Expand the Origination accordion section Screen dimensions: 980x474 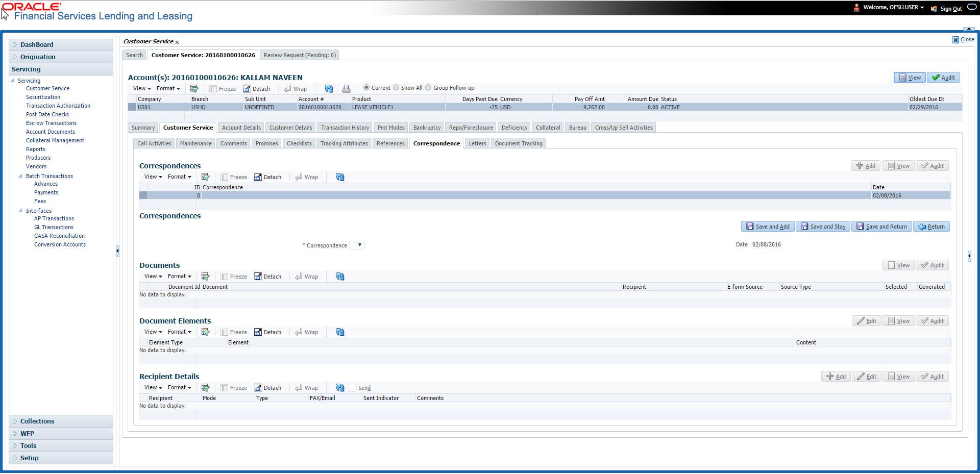point(61,57)
